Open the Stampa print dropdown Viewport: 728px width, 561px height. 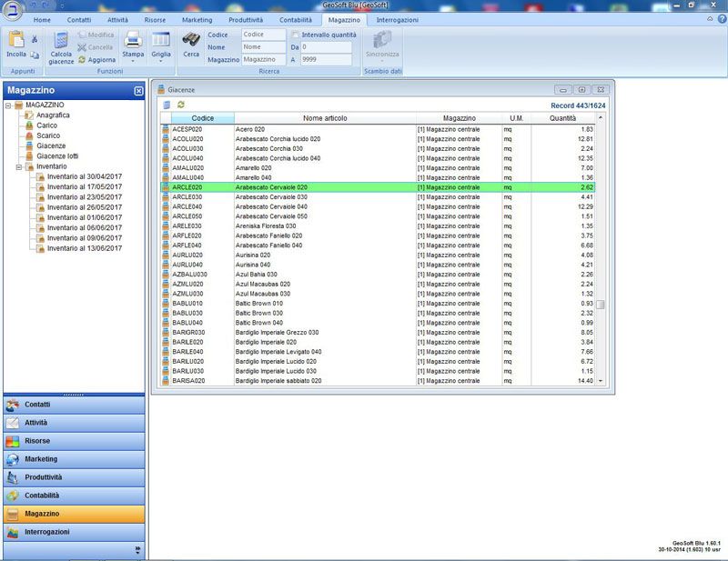(133, 55)
